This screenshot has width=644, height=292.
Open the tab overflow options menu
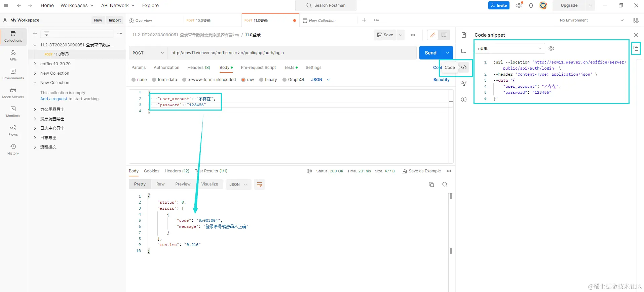(376, 20)
